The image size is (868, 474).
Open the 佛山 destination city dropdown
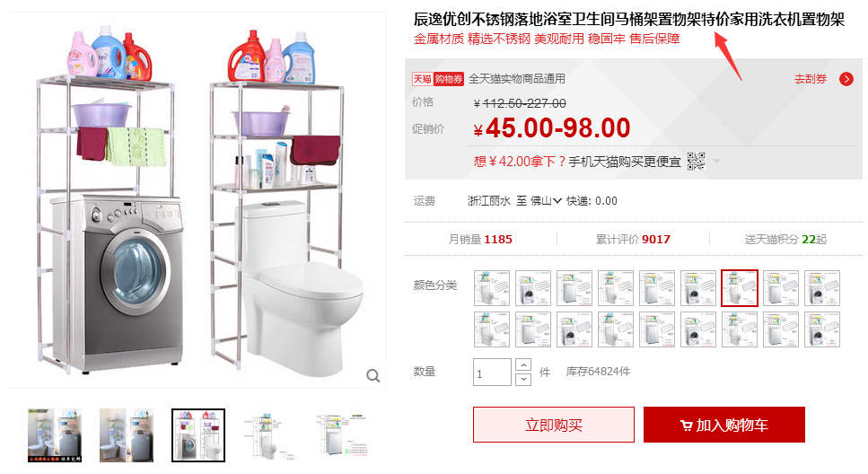pos(546,200)
